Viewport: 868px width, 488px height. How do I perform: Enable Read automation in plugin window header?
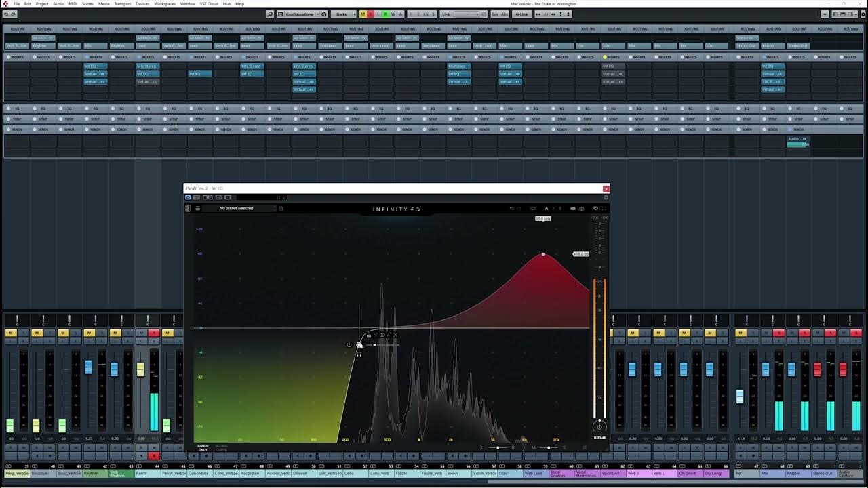[x=204, y=197]
